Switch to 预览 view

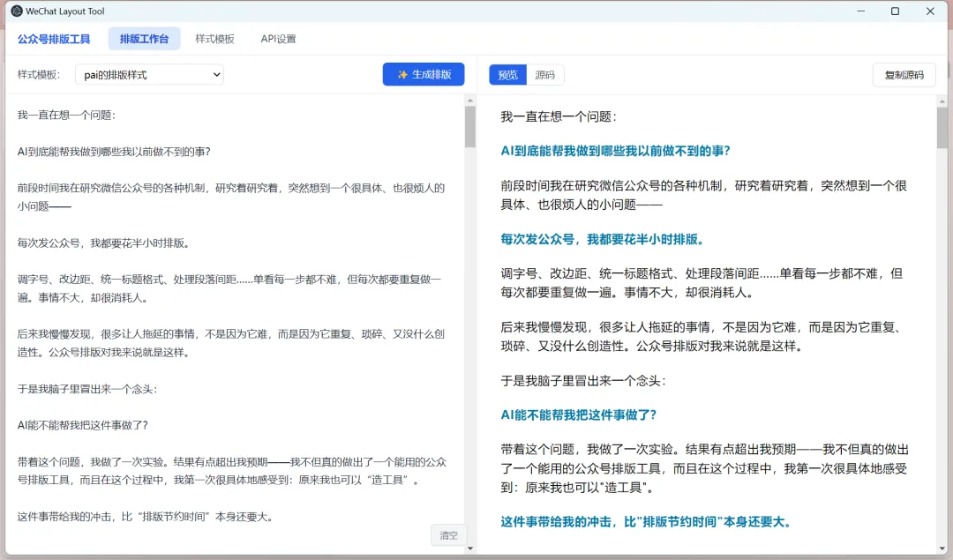tap(507, 75)
